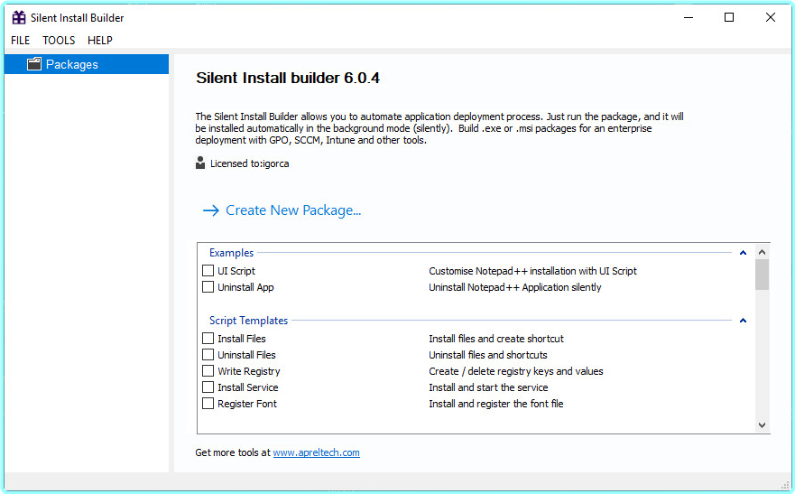Check the UI Script example checkbox
This screenshot has height=494, width=795.
[208, 270]
